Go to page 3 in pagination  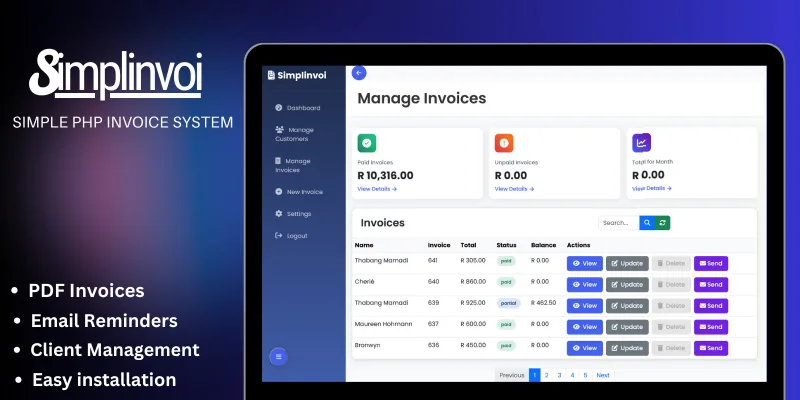559,376
